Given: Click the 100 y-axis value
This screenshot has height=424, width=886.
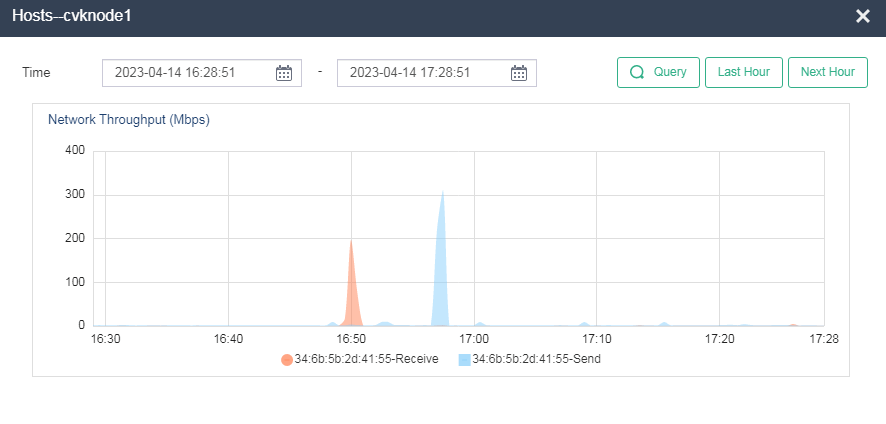Looking at the screenshot, I should point(75,282).
